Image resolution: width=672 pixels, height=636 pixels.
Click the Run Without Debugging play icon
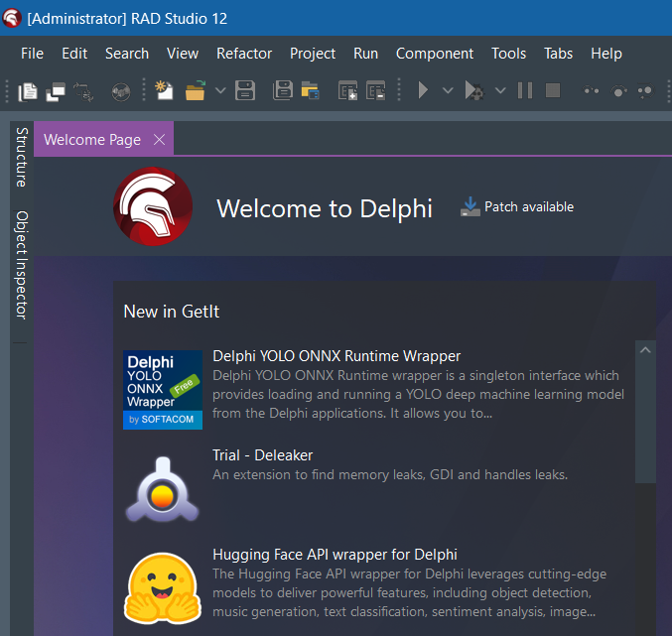tap(423, 90)
